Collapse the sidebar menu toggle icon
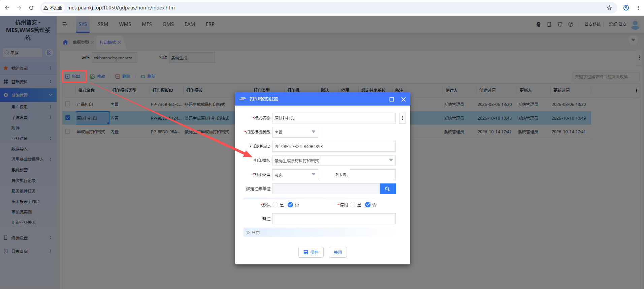The image size is (644, 289). click(65, 24)
